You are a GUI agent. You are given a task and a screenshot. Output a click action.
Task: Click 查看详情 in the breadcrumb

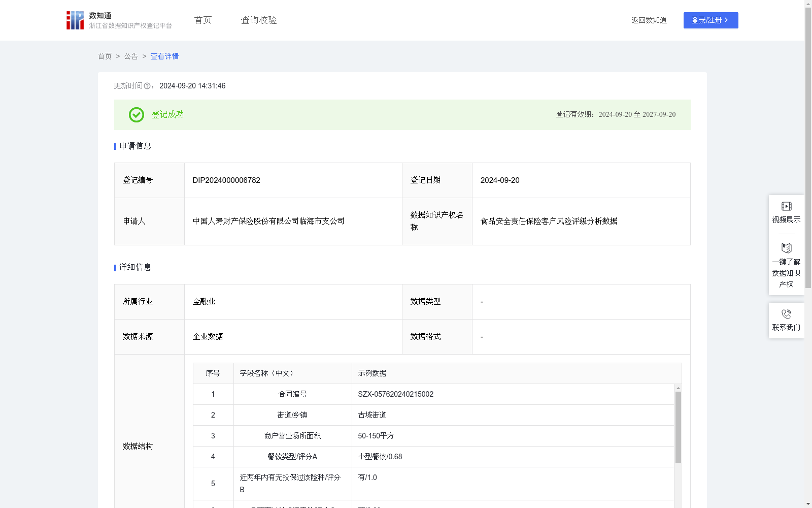[164, 56]
